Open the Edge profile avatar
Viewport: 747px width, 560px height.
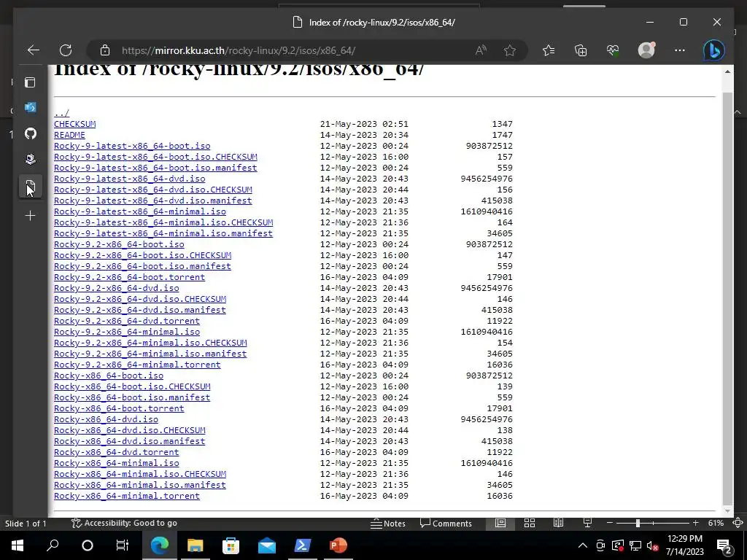point(646,50)
